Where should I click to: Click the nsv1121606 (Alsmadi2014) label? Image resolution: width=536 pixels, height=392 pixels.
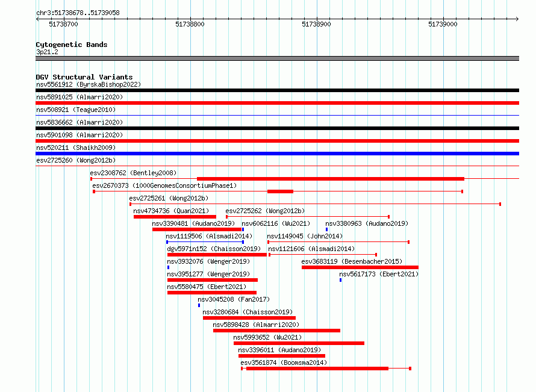311,249
